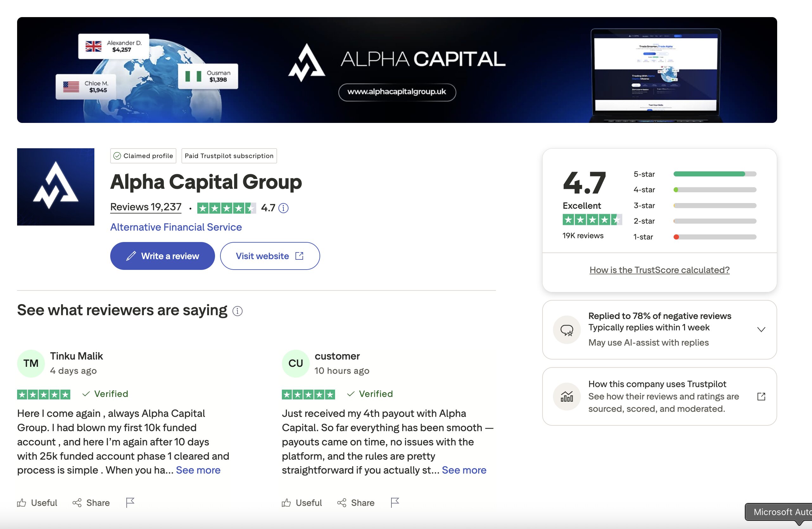Click the Alpha Capital Group logo thumbnail
The image size is (812, 529).
click(x=56, y=187)
